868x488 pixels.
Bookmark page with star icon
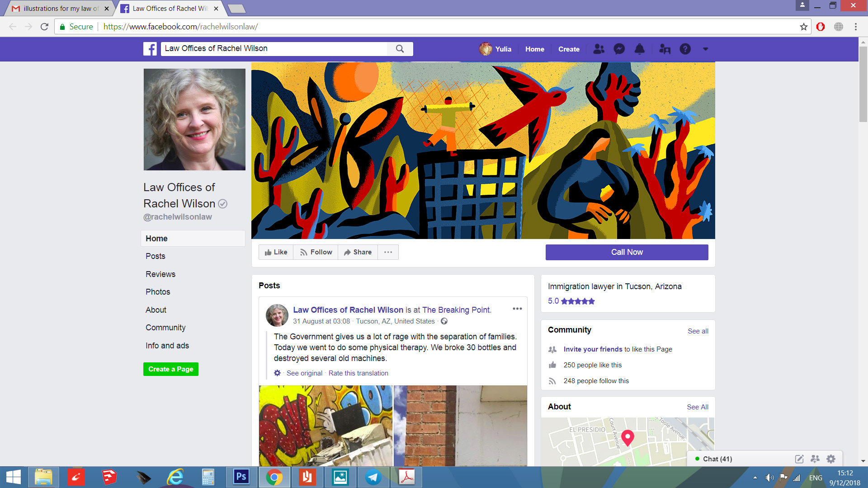tap(803, 27)
